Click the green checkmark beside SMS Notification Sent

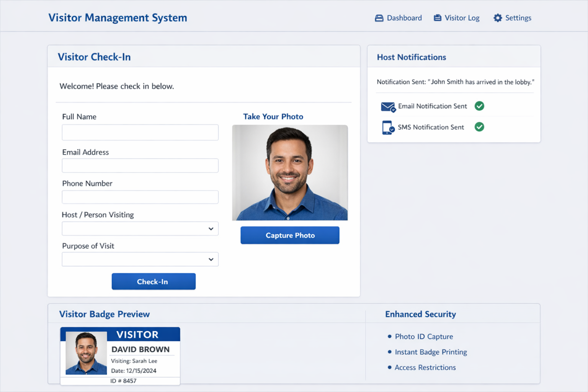tap(479, 127)
